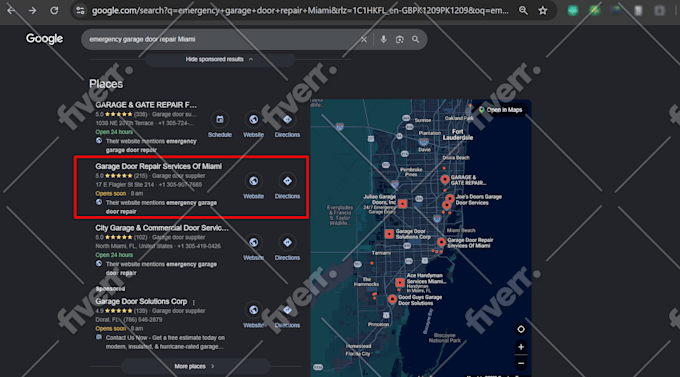This screenshot has width=680, height=377.
Task: Click first green browser extension icon
Action: click(x=573, y=10)
